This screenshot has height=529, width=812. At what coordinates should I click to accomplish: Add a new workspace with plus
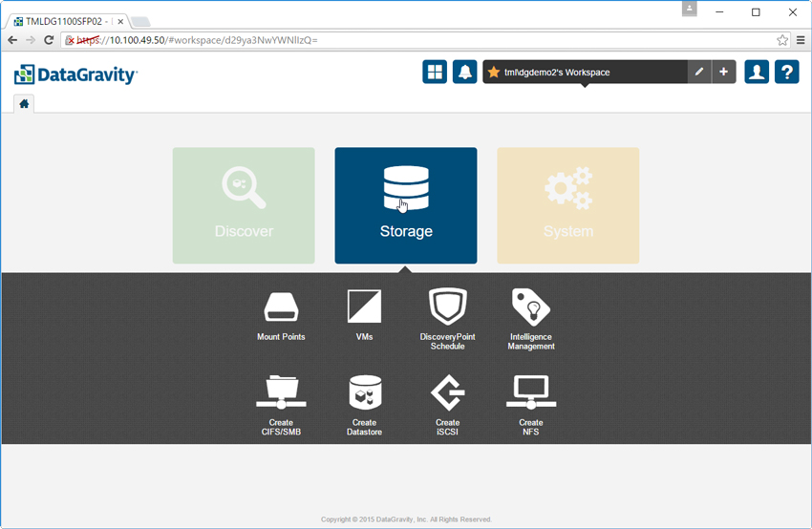pyautogui.click(x=723, y=72)
